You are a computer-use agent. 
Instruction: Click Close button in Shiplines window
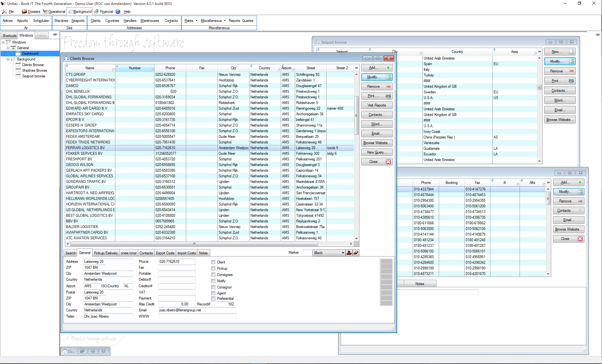tap(568, 239)
